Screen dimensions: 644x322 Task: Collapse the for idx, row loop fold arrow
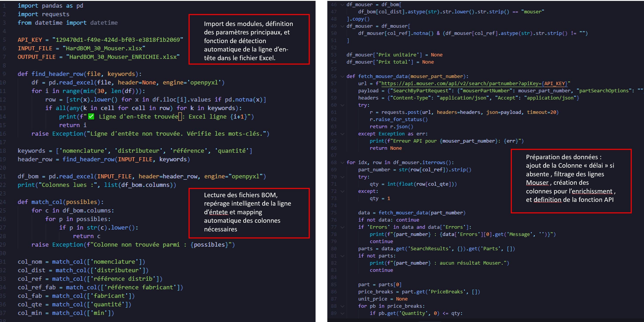click(342, 163)
